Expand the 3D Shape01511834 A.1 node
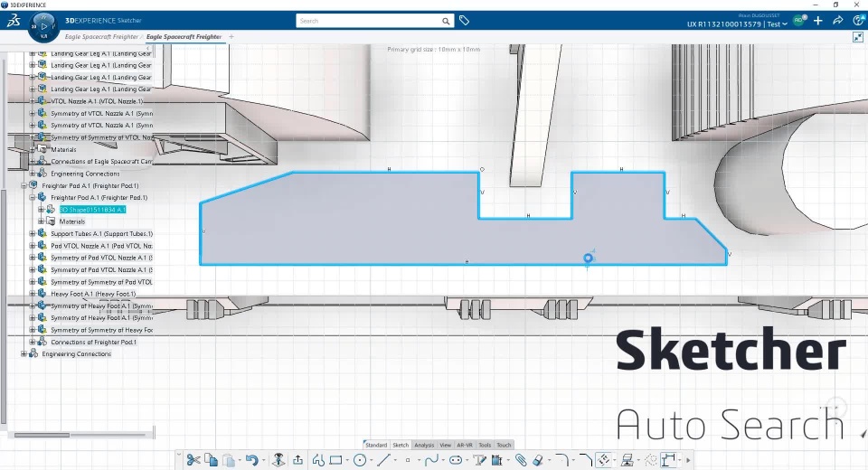Image resolution: width=868 pixels, height=470 pixels. click(x=41, y=210)
